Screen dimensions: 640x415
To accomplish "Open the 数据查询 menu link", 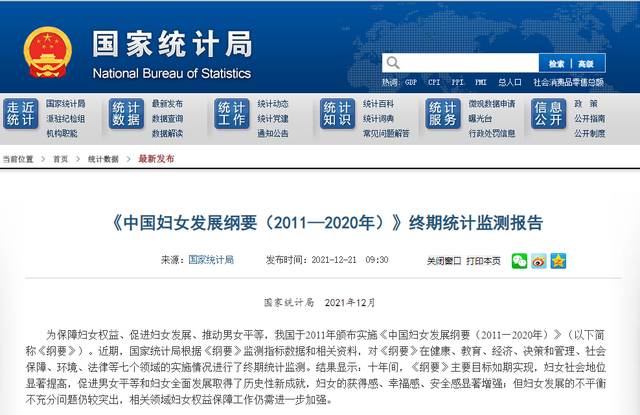I will point(167,119).
